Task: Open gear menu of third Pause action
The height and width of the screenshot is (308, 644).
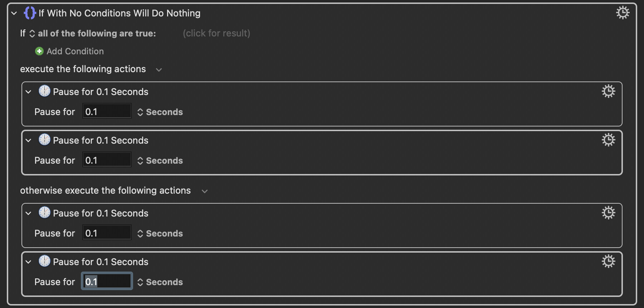Action: [x=608, y=213]
